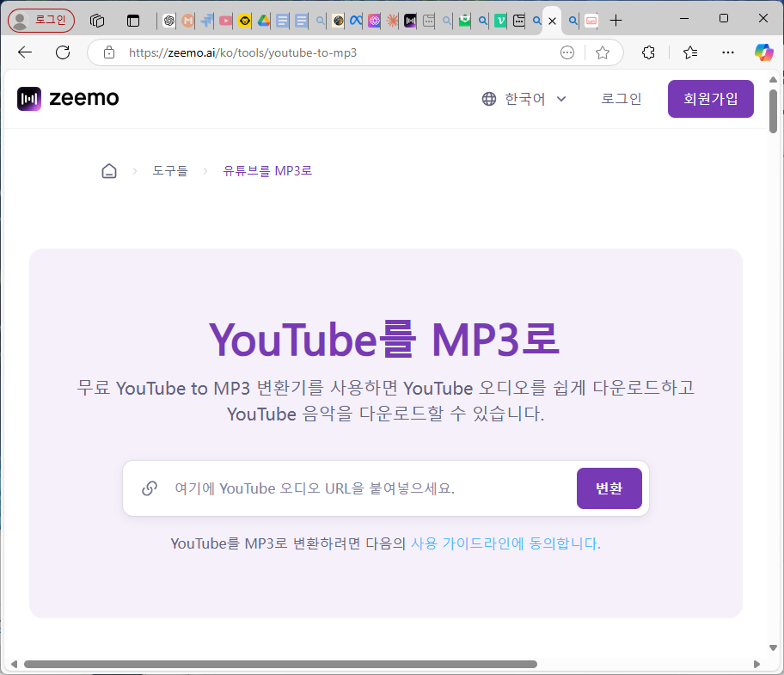Add this page to favorites star
The width and height of the screenshot is (784, 675).
click(603, 52)
